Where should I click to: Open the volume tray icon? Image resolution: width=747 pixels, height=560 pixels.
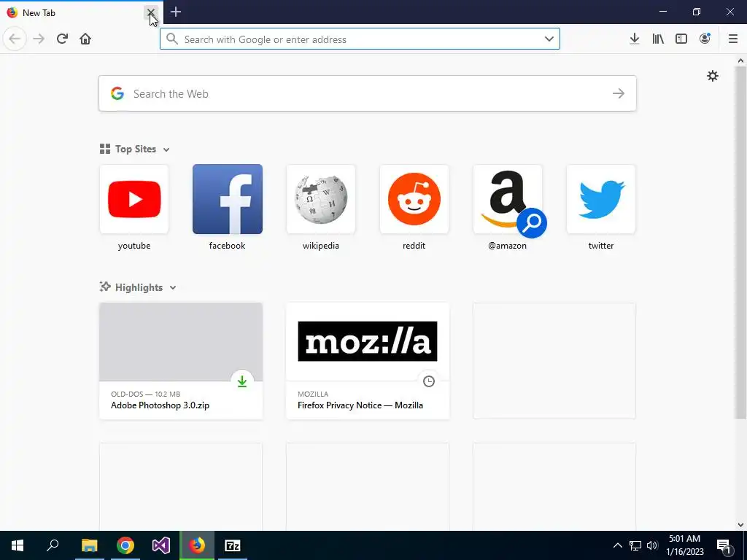click(x=652, y=545)
